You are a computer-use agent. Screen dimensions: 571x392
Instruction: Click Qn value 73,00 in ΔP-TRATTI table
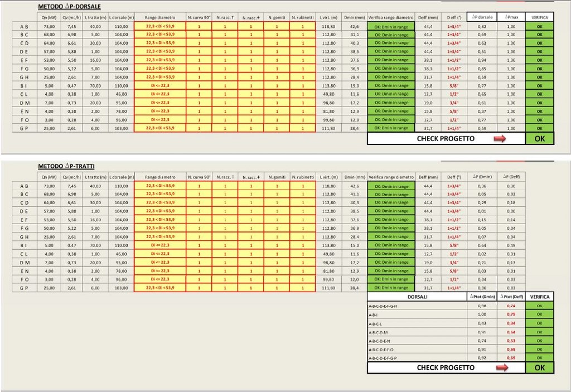(49, 186)
